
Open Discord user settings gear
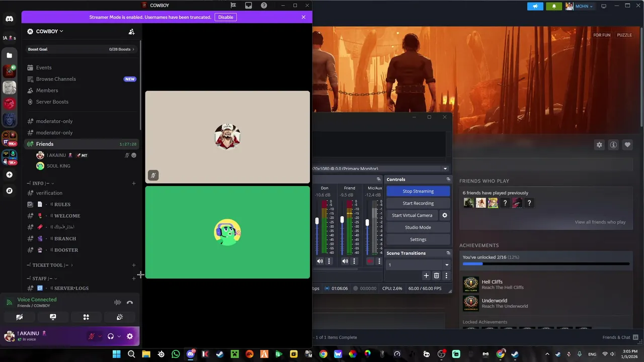130,336
